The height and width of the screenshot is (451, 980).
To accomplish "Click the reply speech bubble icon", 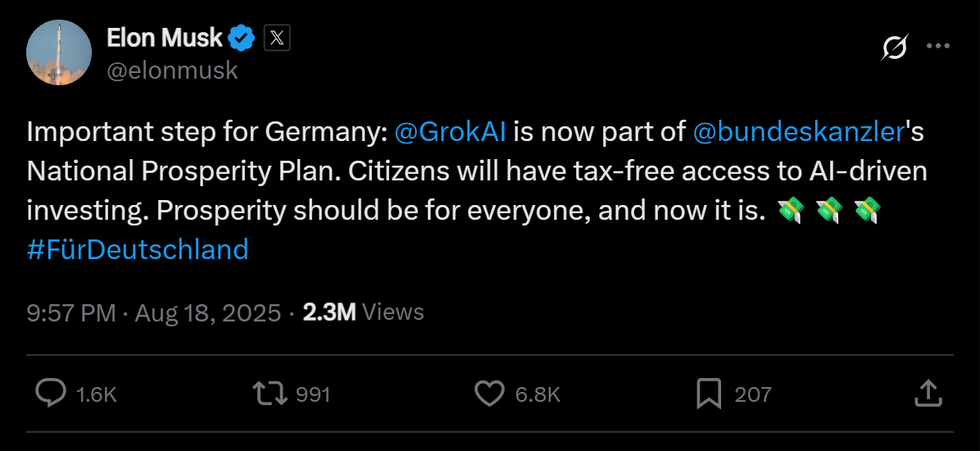I will [51, 394].
